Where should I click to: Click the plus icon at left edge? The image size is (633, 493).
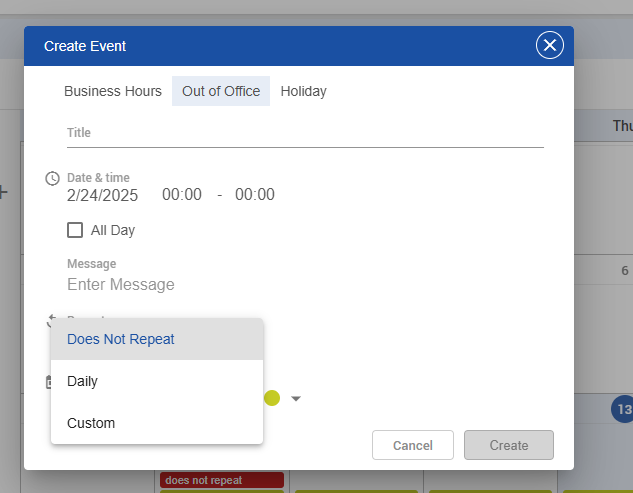(x=4, y=192)
